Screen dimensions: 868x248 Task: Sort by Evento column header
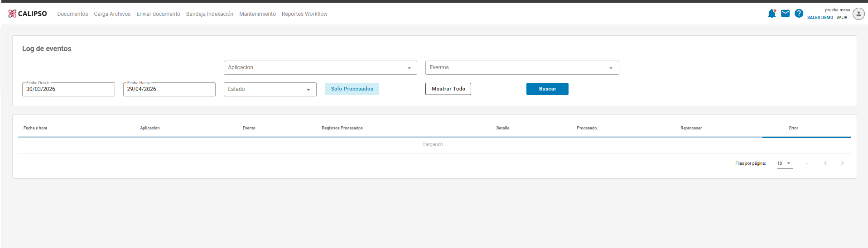pos(249,128)
